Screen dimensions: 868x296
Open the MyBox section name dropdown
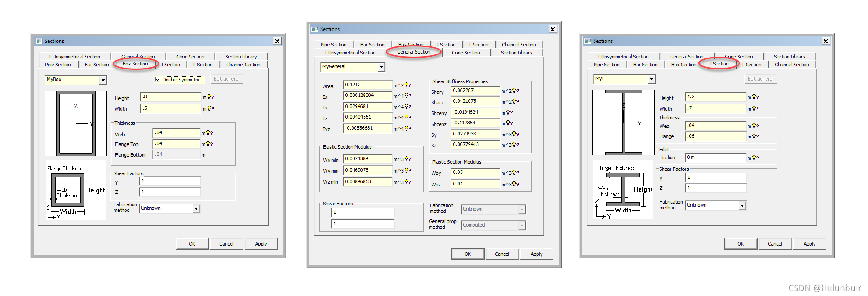(x=103, y=80)
